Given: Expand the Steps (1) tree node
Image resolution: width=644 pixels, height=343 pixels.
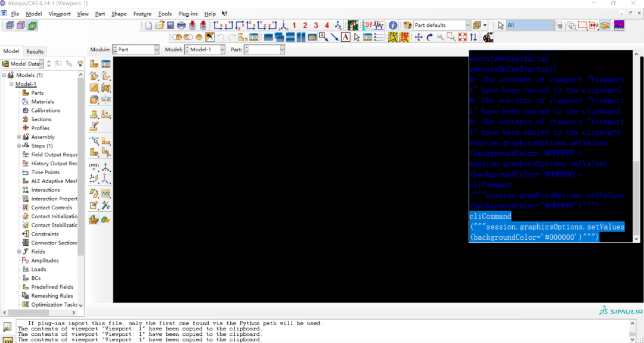Looking at the screenshot, I should tap(19, 146).
